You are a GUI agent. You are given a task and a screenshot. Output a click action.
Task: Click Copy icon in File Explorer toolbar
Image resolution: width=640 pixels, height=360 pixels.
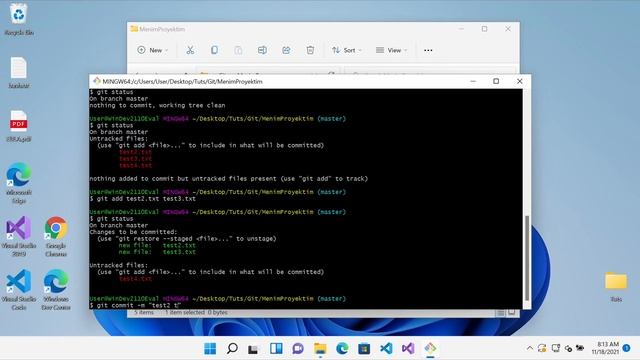coord(214,50)
